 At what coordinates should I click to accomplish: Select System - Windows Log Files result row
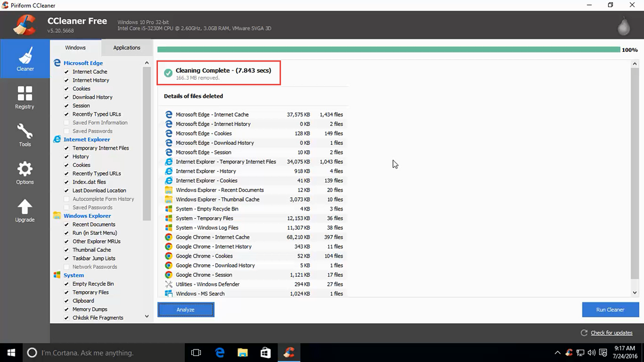[254, 228]
